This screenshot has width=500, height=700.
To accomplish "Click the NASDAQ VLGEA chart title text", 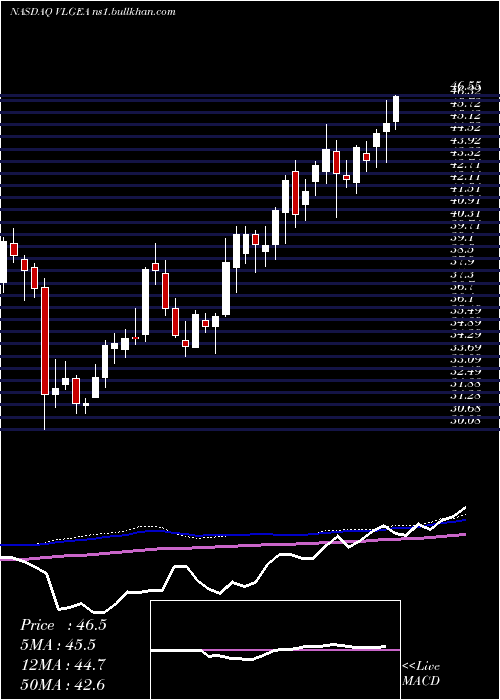I will click(x=92, y=12).
